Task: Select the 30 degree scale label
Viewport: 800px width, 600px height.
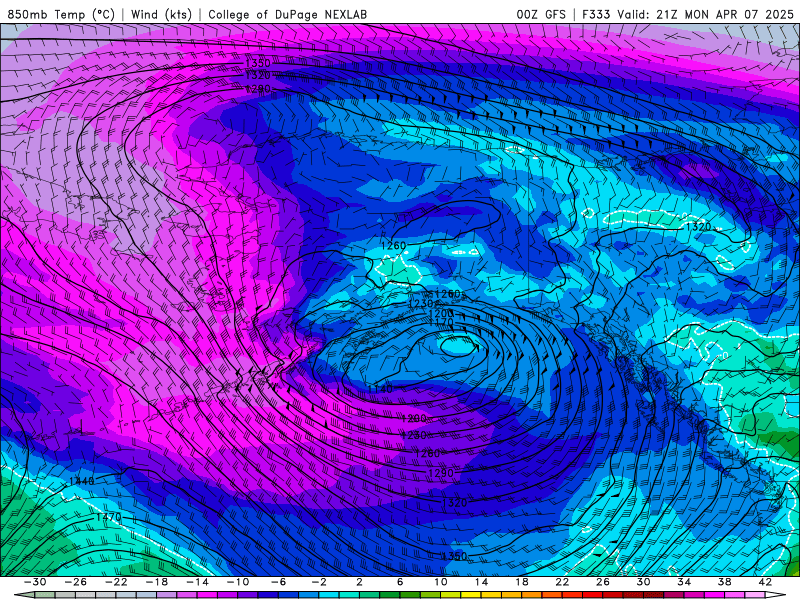Action: click(643, 582)
